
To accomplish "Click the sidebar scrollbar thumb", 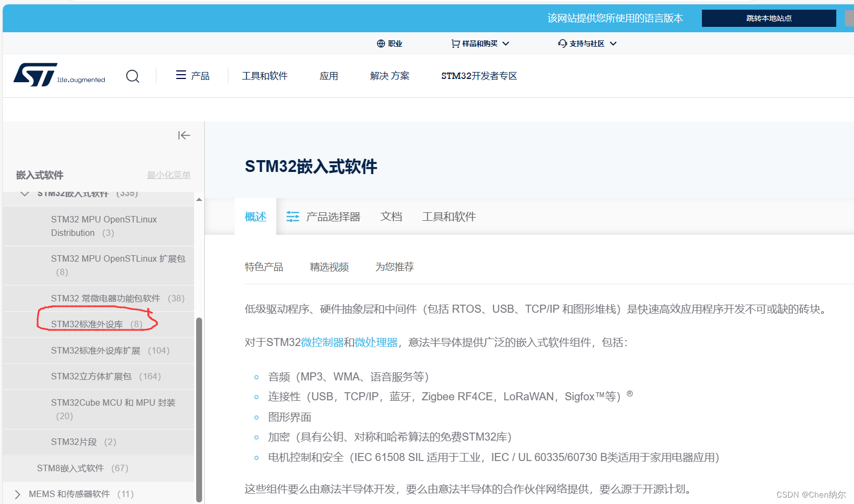I will pos(199,409).
